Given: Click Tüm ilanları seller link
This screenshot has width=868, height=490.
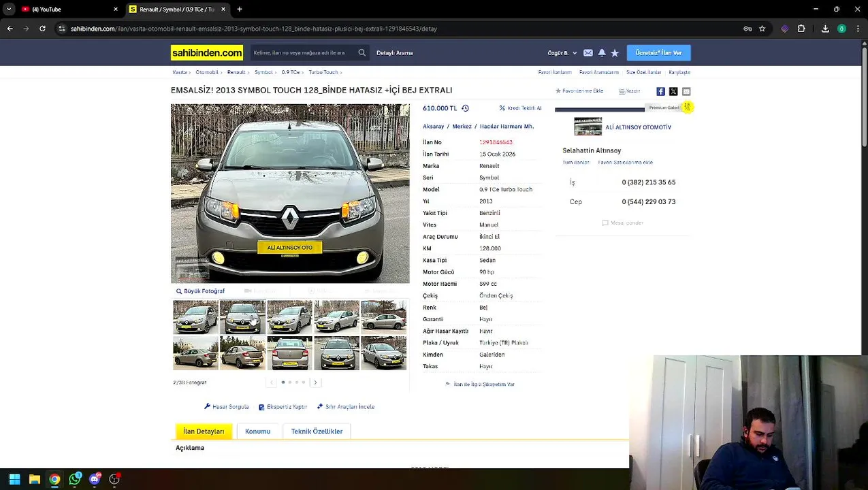Looking at the screenshot, I should [576, 163].
